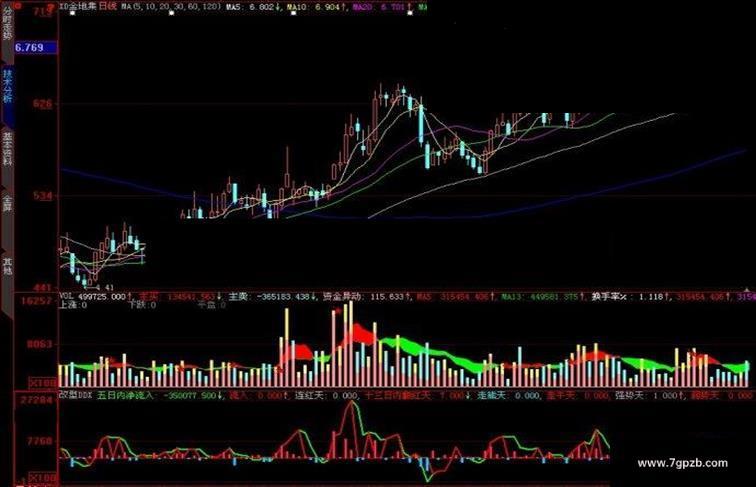
Task: Click the VOL 499725.000 indicator label
Action: coord(94,297)
